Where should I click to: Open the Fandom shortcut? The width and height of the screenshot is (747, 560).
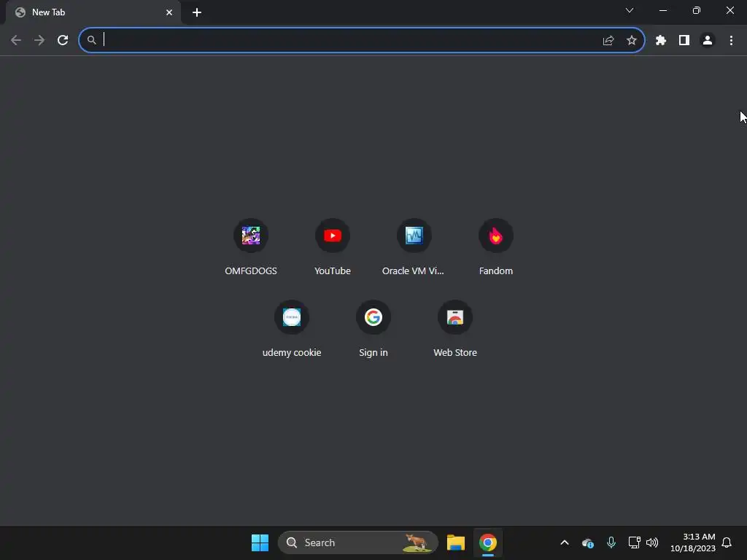[x=496, y=248]
